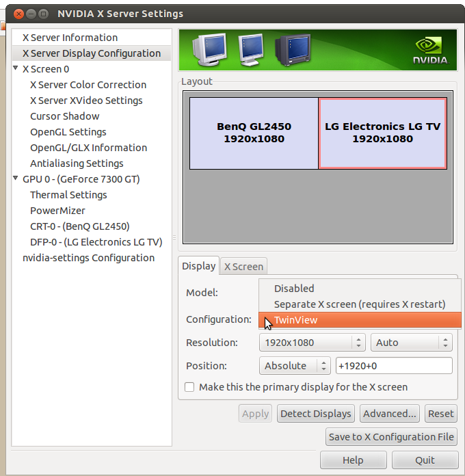
Task: Open the Resolution 1920x1080 dropdown
Action: (x=313, y=343)
